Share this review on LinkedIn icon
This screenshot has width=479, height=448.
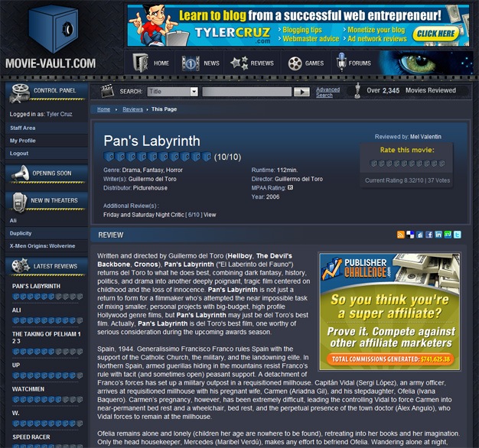[x=438, y=235]
